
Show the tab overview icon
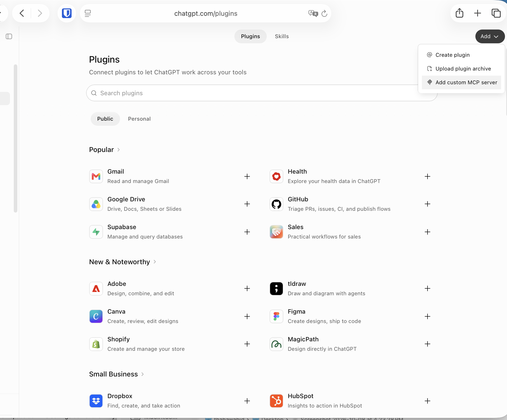pos(496,13)
